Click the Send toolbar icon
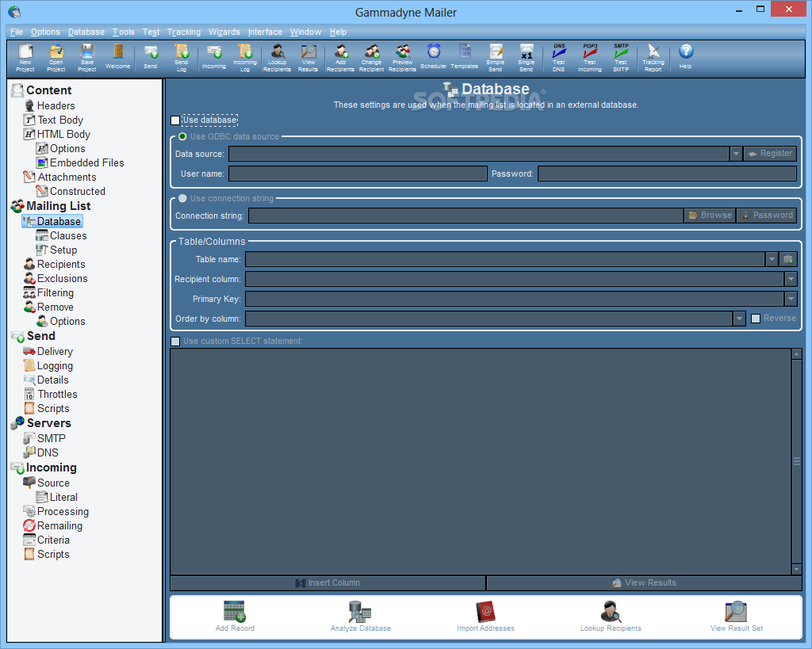Image resolution: width=812 pixels, height=649 pixels. pos(150,57)
